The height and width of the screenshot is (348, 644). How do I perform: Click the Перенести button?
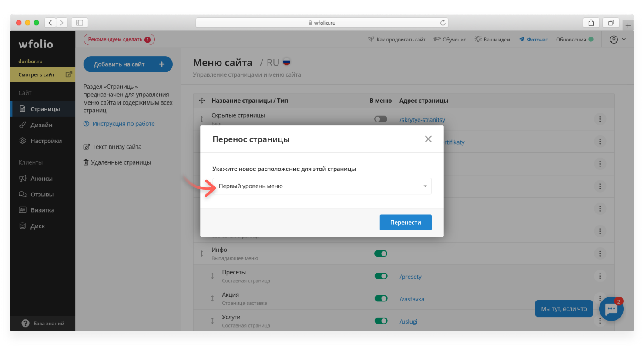point(406,222)
